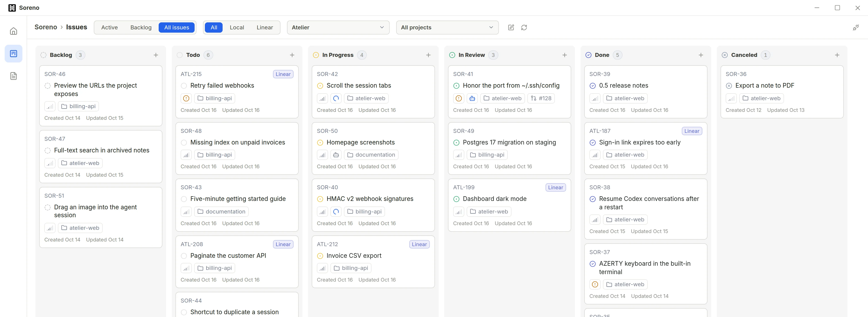Toggle status circle of Scroll the session tabs

pyautogui.click(x=320, y=86)
